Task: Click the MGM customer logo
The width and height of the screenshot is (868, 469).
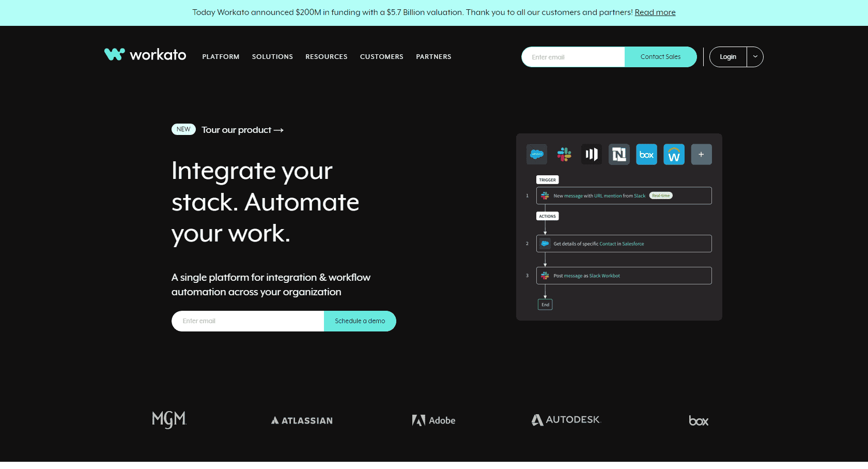Action: tap(169, 420)
